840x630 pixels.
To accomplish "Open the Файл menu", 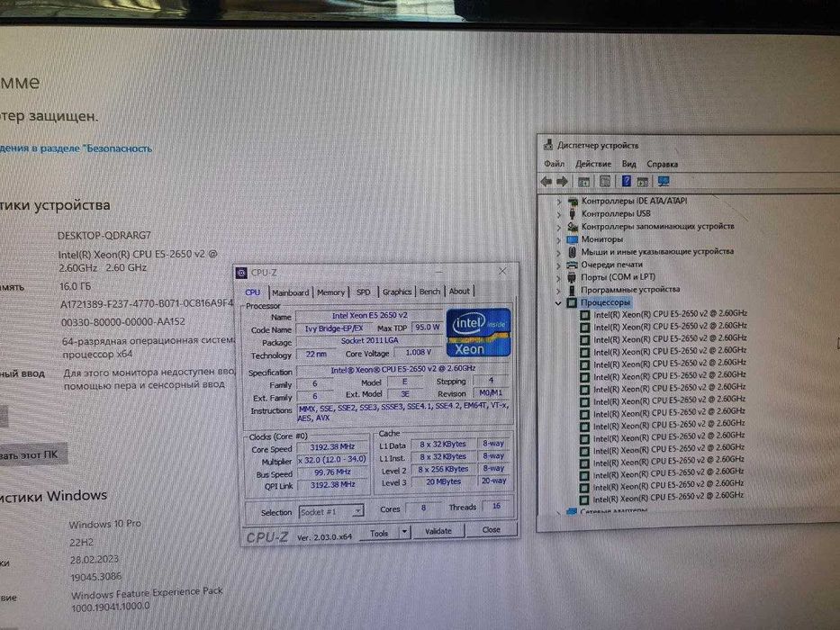I will click(555, 164).
